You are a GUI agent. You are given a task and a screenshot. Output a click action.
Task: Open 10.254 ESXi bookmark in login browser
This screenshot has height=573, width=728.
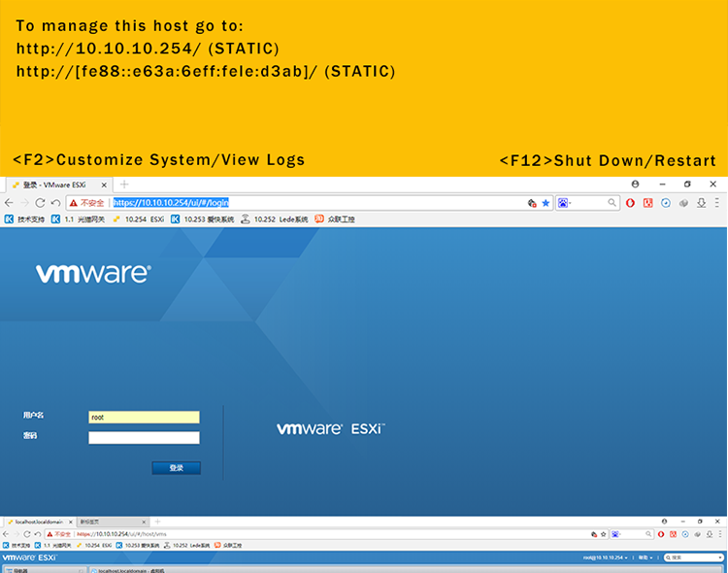point(139,219)
